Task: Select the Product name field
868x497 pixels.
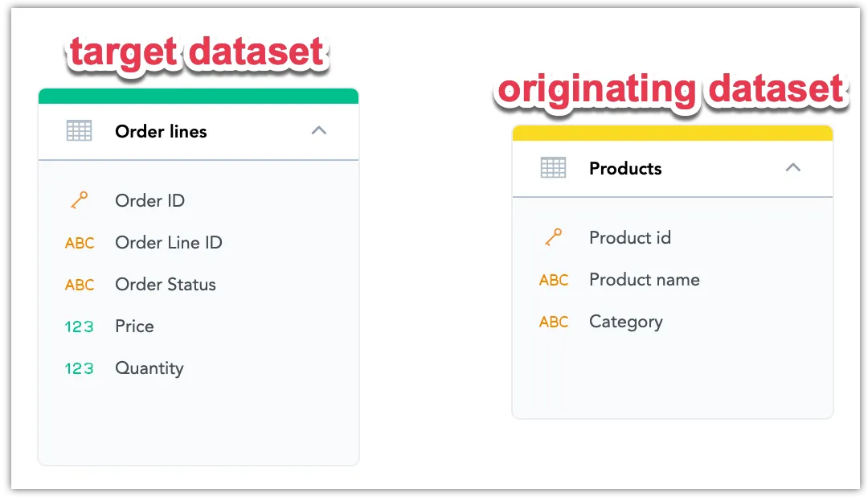Action: (x=645, y=279)
